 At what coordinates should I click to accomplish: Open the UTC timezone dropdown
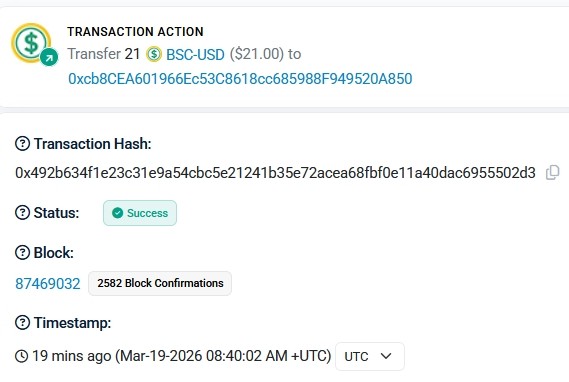click(370, 356)
